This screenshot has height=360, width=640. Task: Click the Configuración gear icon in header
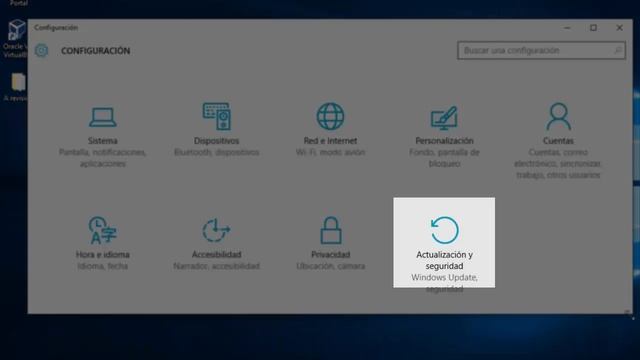tap(41, 51)
